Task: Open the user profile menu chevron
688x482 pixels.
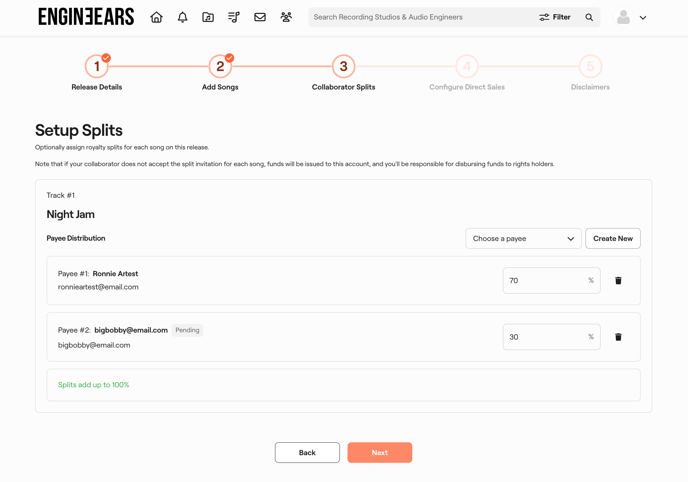Action: (x=643, y=18)
